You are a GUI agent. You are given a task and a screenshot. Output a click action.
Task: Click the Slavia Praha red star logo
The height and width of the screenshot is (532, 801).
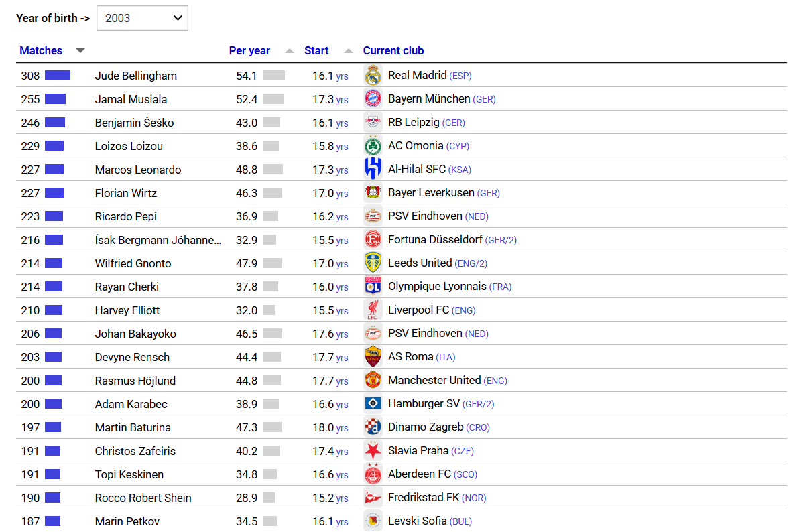click(x=373, y=451)
